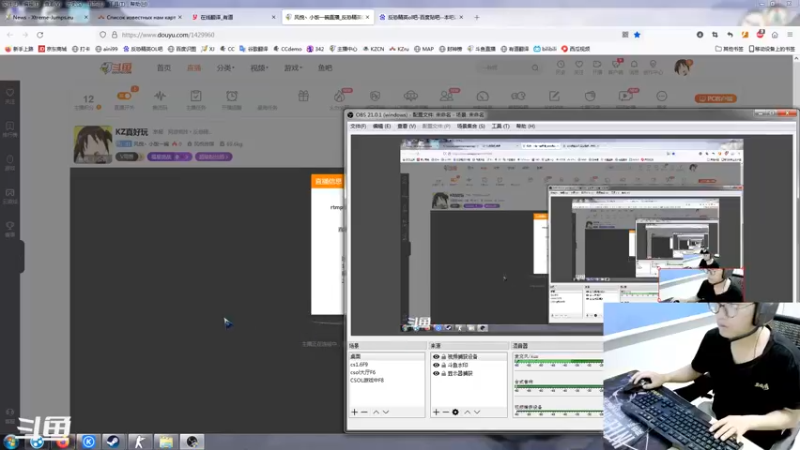The width and height of the screenshot is (800, 450).
Task: Remove the selected source with minus icon
Action: [x=446, y=412]
